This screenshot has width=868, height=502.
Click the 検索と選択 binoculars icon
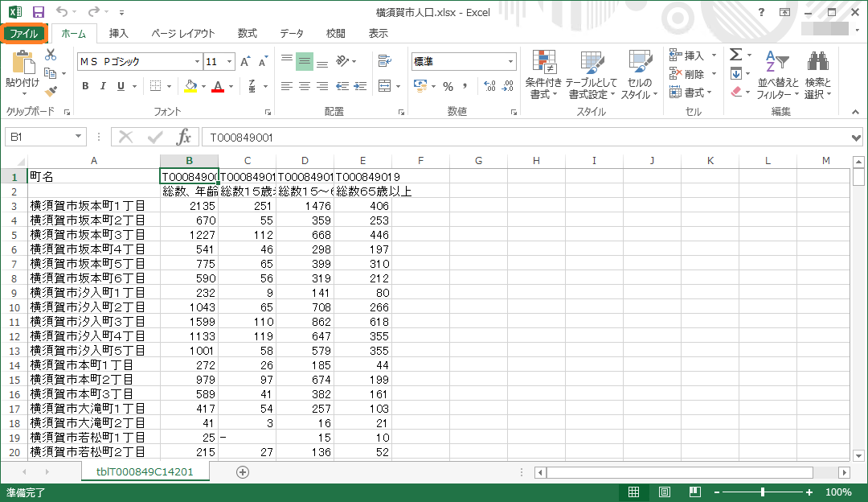click(x=817, y=75)
